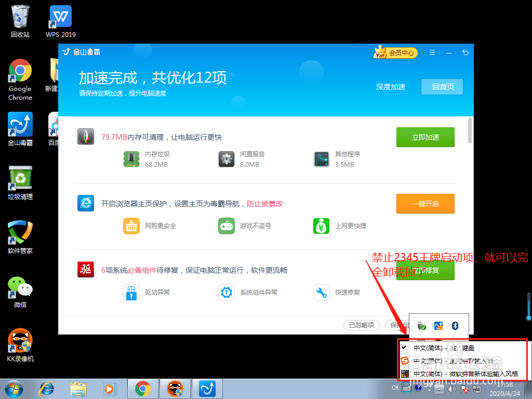Open the WPS 2019 desktop shortcut
This screenshot has height=399, width=532.
[61, 21]
